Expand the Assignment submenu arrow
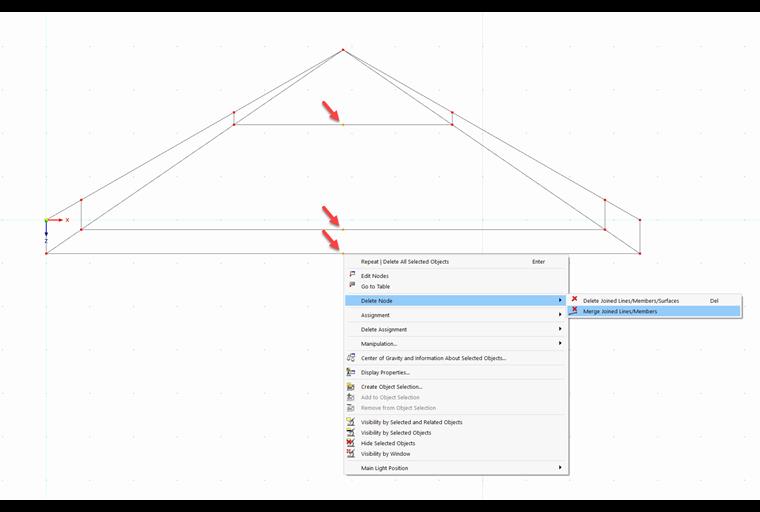The width and height of the screenshot is (760, 512). tap(560, 315)
